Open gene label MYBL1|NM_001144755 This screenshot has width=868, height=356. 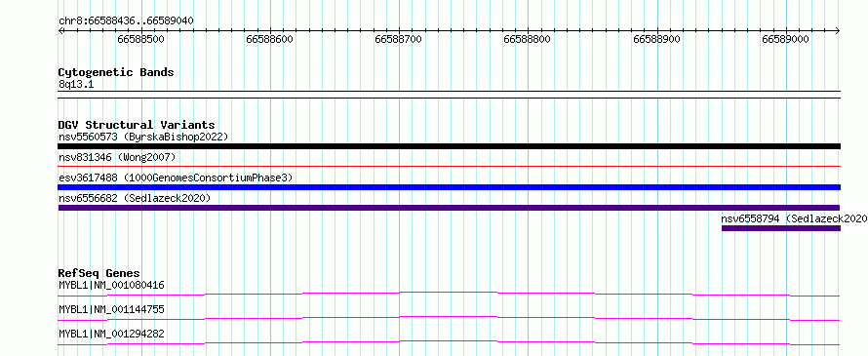tap(111, 309)
